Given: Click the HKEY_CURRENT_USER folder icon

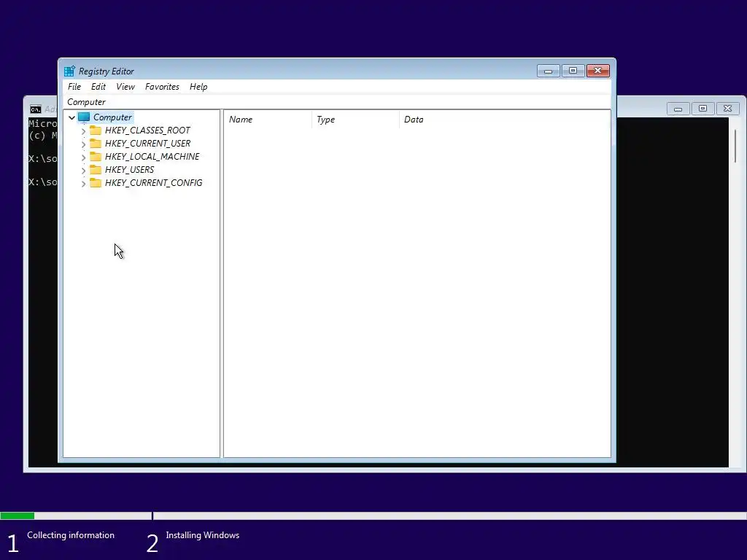Looking at the screenshot, I should [x=96, y=144].
